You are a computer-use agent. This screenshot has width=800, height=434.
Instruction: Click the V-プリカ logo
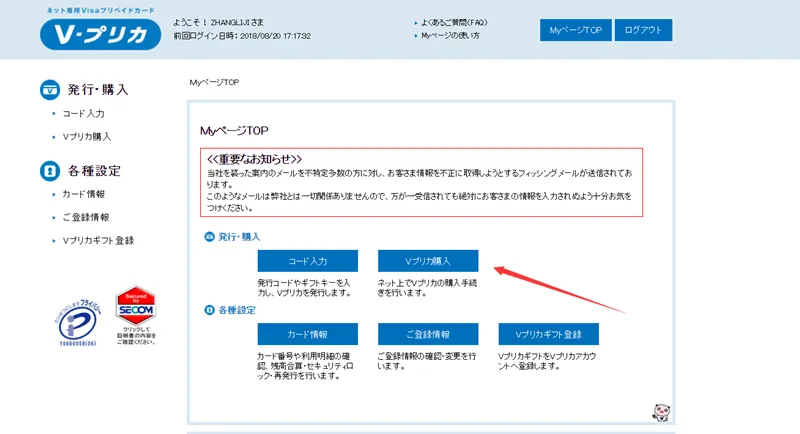98,33
